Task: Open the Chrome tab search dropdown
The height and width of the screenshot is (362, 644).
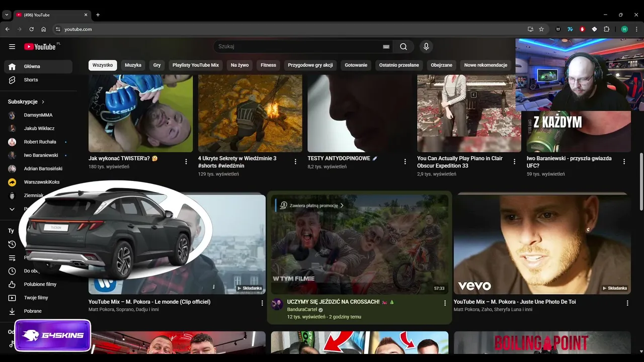Action: (x=7, y=15)
